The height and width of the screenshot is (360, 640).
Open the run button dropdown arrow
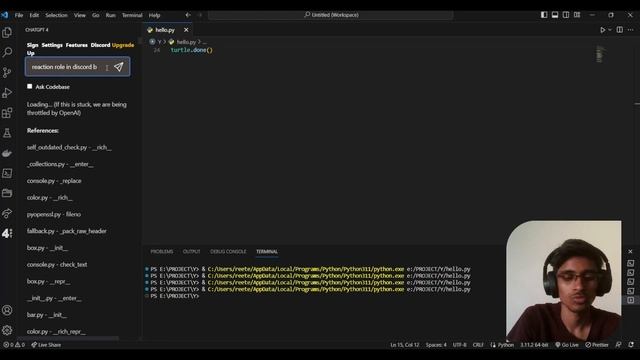[x=610, y=30]
